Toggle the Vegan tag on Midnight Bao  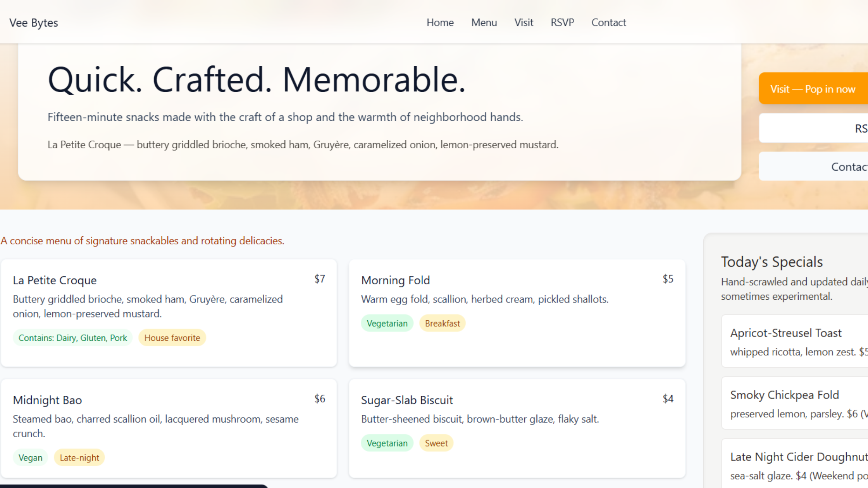[30, 457]
